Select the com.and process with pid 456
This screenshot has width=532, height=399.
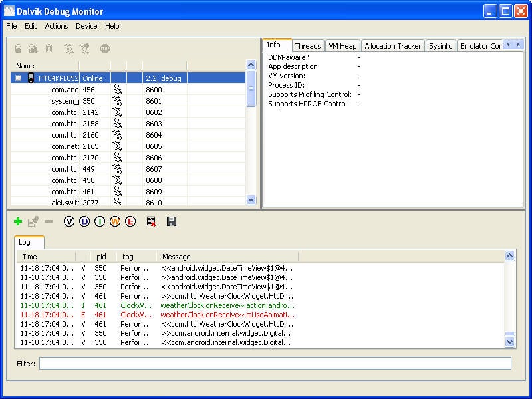tap(128, 90)
